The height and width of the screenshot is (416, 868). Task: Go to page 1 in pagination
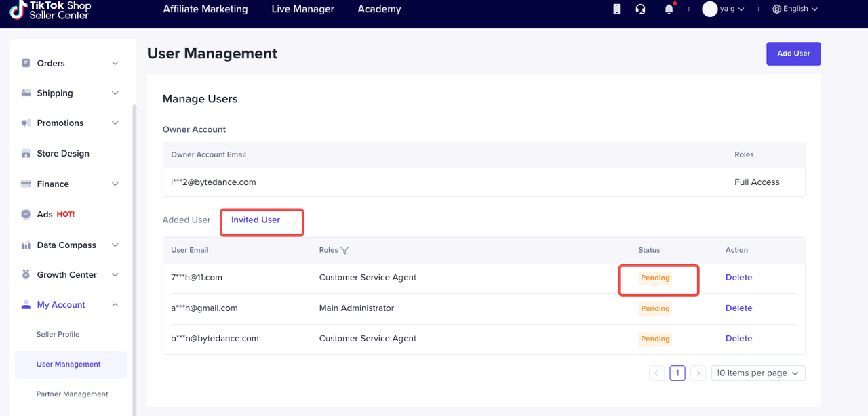[x=677, y=373]
